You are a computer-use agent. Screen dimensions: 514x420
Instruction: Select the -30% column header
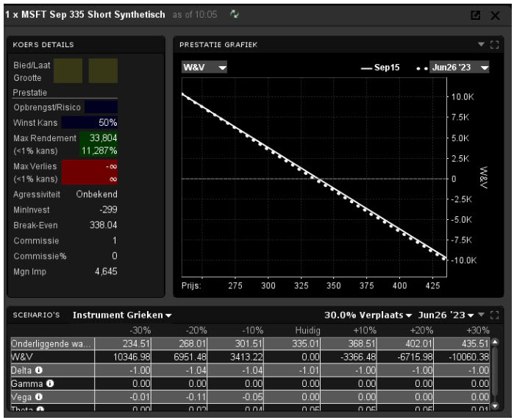[x=140, y=330]
